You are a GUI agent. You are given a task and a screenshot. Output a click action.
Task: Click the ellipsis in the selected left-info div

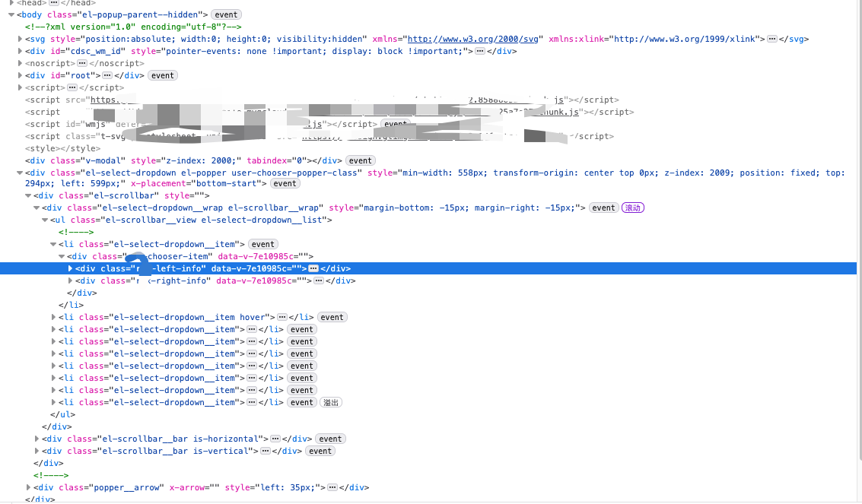click(x=313, y=268)
